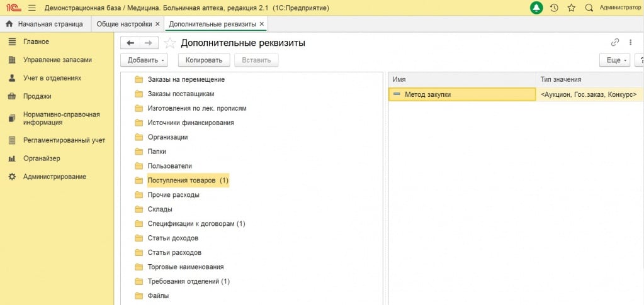
Task: Open favorites star in title bar
Action: pyautogui.click(x=571, y=8)
